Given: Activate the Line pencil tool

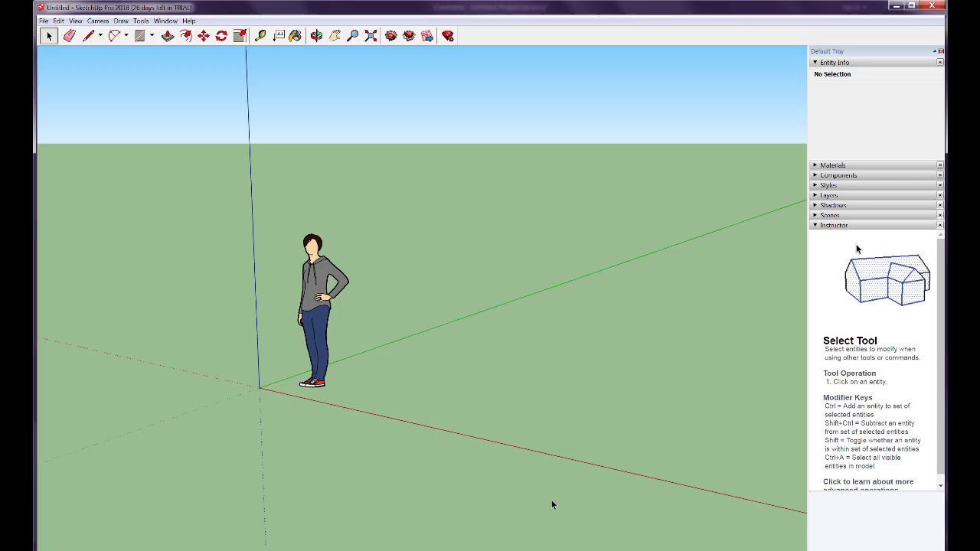Looking at the screenshot, I should (x=88, y=36).
